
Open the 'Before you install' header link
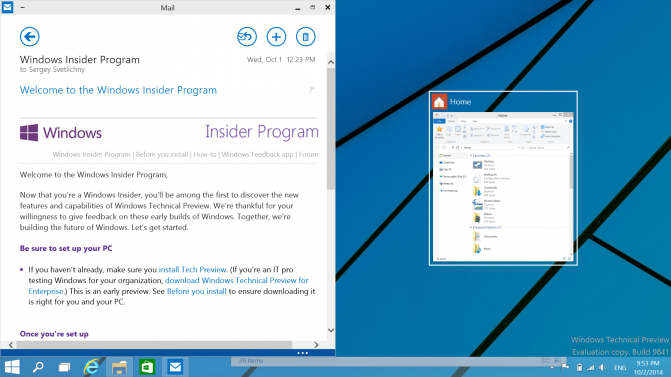coord(162,154)
